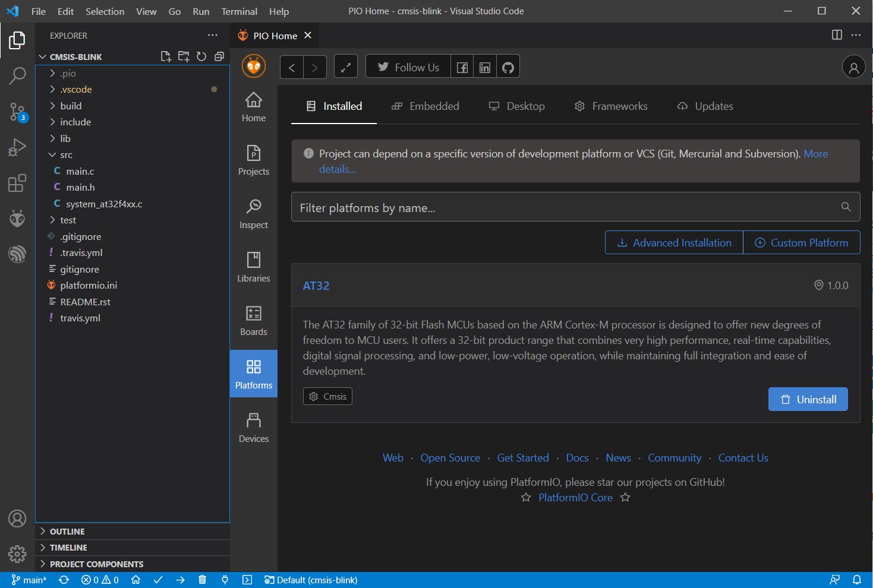Click Advanced Installation button
This screenshot has height=588, width=873.
[674, 242]
